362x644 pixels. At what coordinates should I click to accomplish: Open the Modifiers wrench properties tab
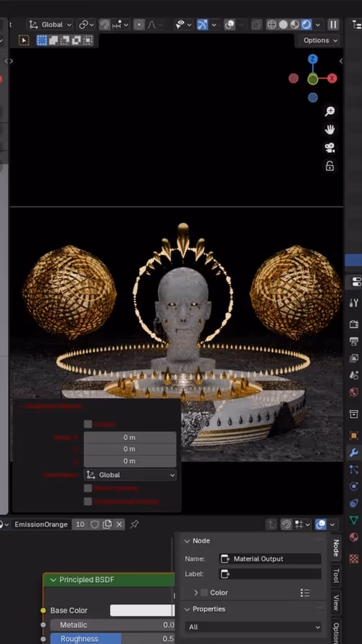[354, 452]
